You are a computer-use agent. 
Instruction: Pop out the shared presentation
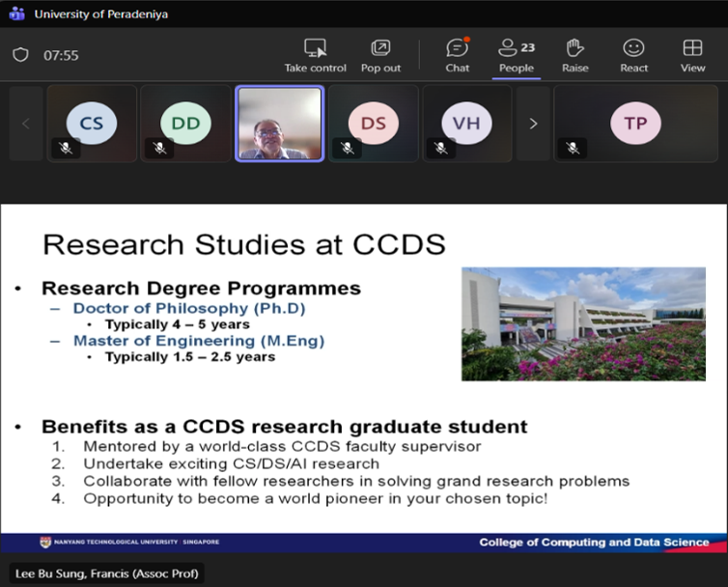[x=380, y=48]
